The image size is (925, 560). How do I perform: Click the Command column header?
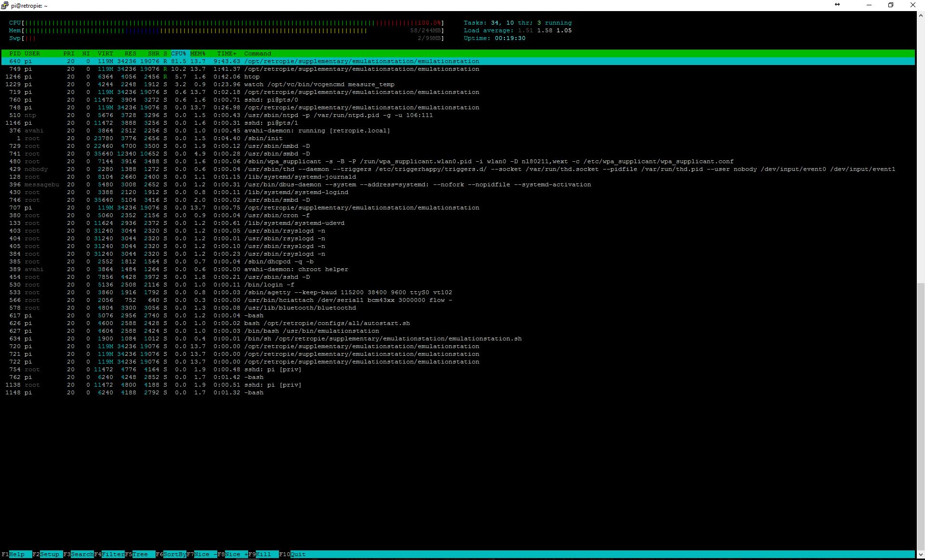(257, 53)
